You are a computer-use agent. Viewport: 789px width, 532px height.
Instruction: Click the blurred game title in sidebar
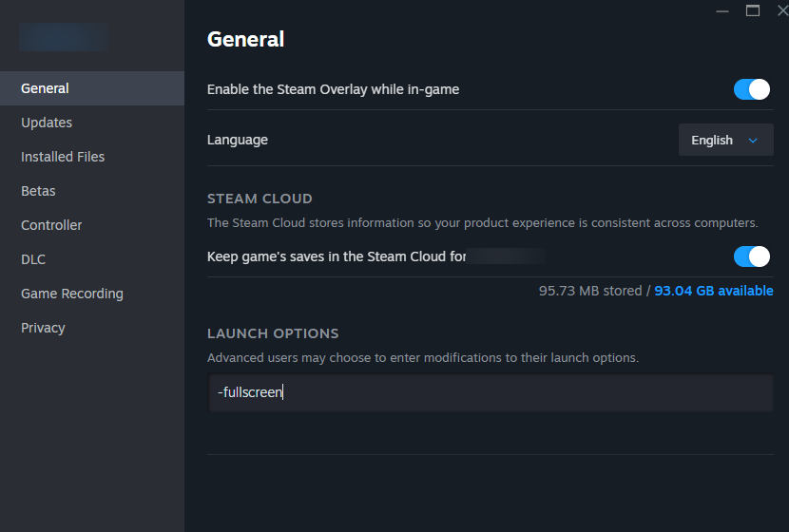(63, 37)
